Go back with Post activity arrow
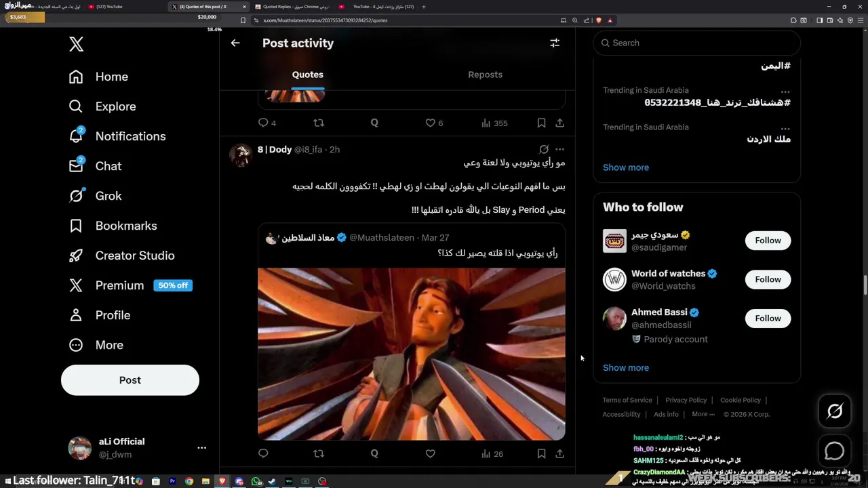Screen dimensions: 868x488 tap(235, 43)
